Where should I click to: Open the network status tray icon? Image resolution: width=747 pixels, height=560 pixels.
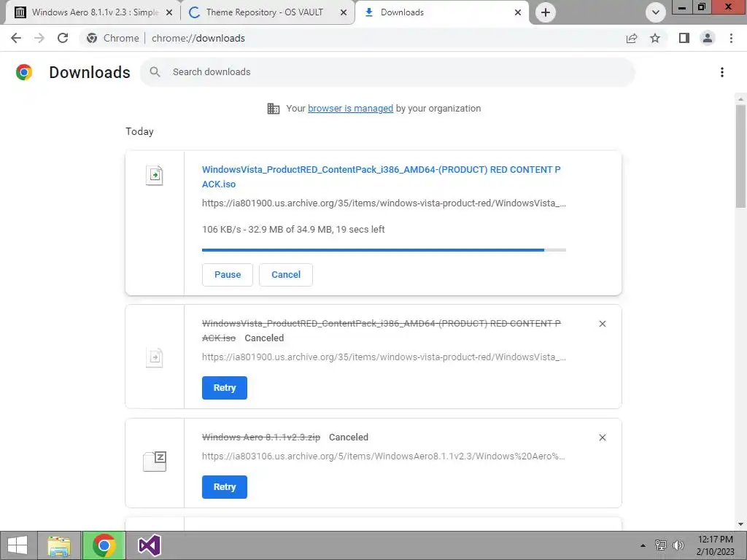pos(661,545)
